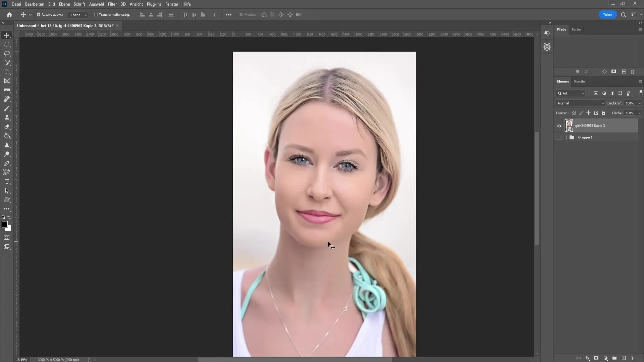Image resolution: width=644 pixels, height=362 pixels.
Task: Select the Pen tool
Action: pos(7,164)
